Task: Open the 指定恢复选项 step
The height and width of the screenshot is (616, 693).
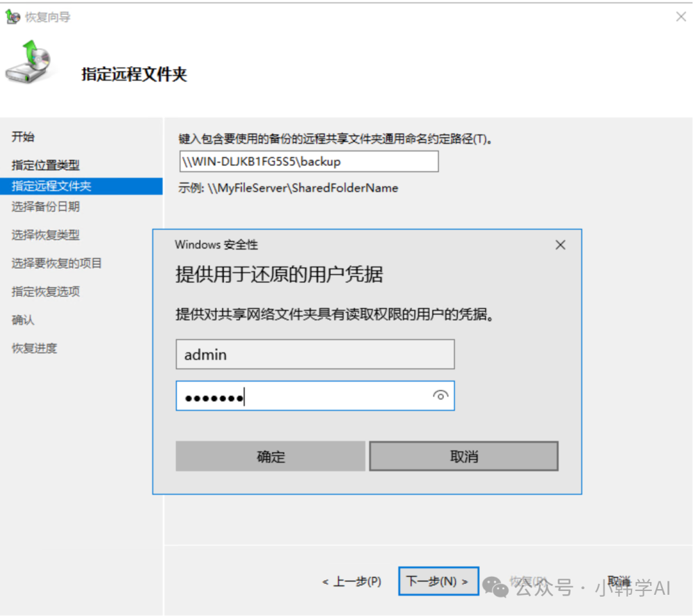Action: 46,291
